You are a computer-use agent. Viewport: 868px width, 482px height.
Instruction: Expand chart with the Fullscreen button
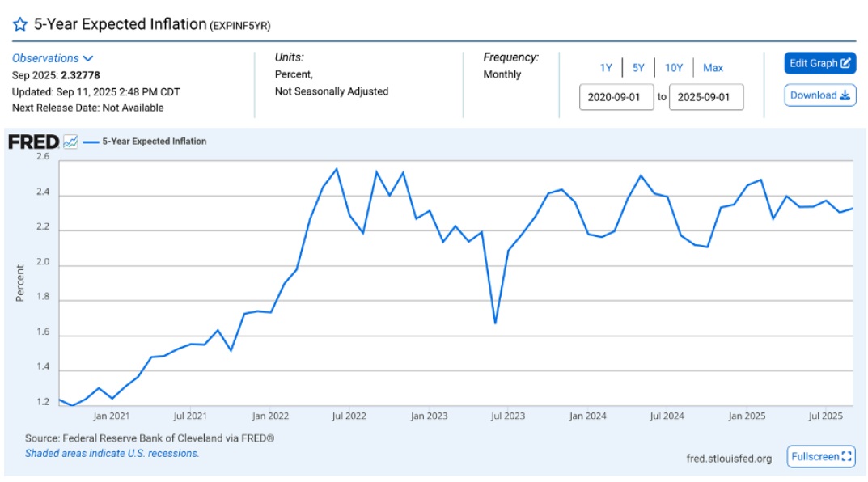click(x=821, y=457)
